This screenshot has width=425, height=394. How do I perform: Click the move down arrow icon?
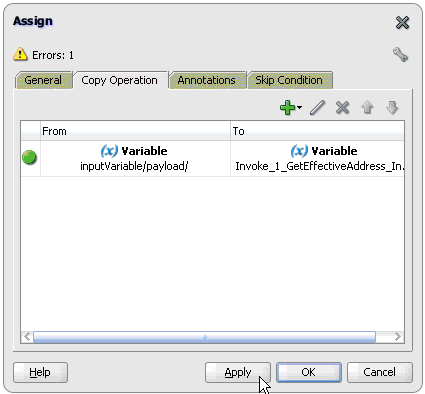pyautogui.click(x=392, y=108)
